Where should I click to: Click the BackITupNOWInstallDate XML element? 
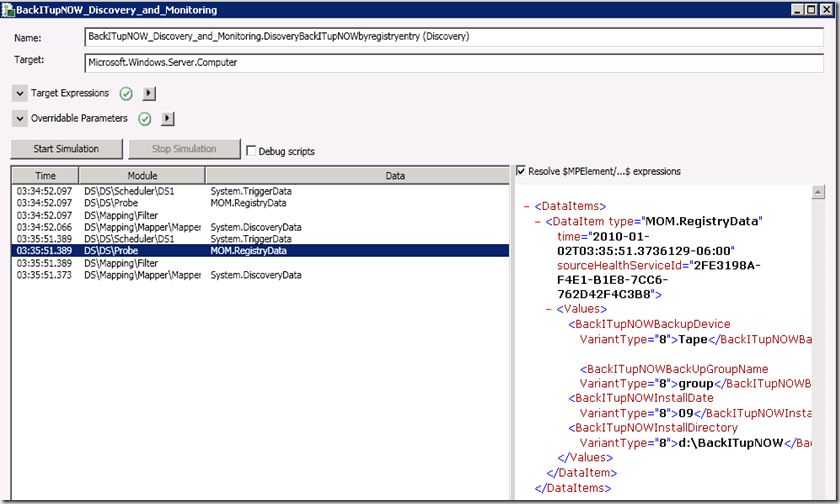tap(641, 398)
